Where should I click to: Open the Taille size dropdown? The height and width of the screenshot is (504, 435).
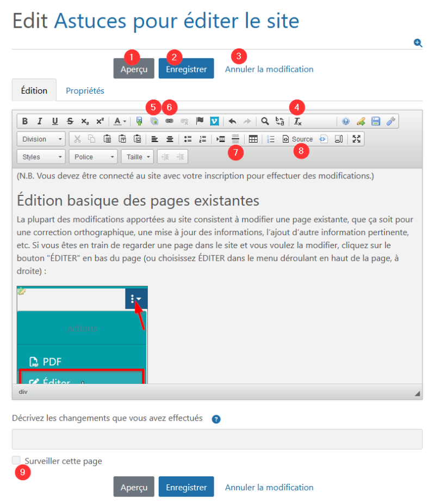[138, 157]
